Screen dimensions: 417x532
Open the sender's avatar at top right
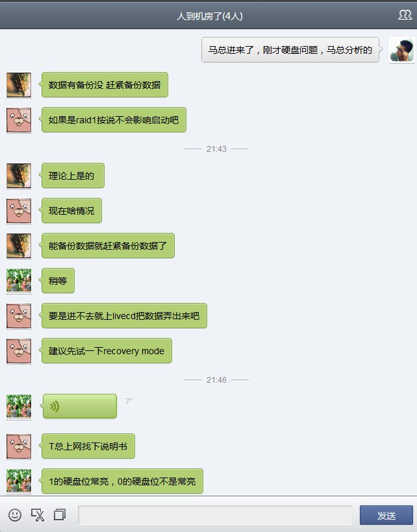[401, 50]
